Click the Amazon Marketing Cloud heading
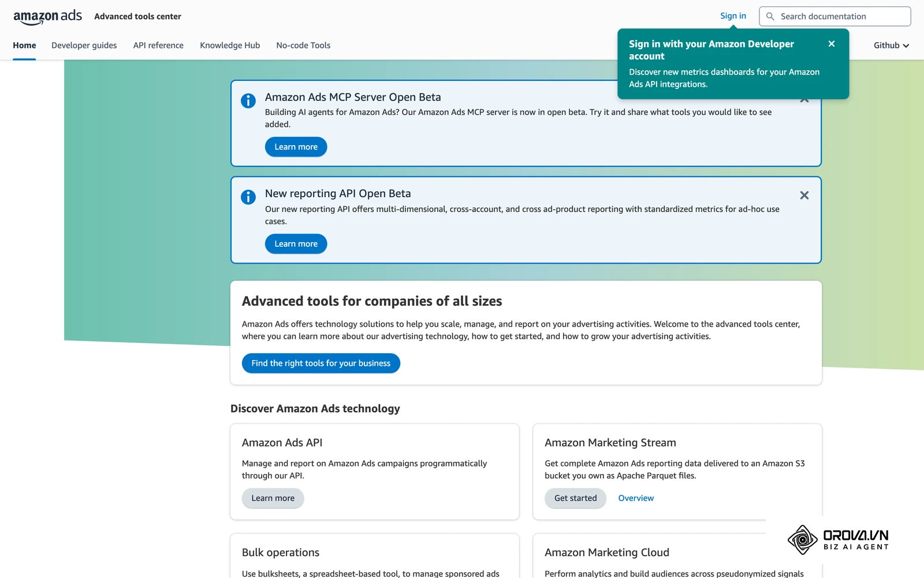This screenshot has height=578, width=924. pyautogui.click(x=606, y=553)
